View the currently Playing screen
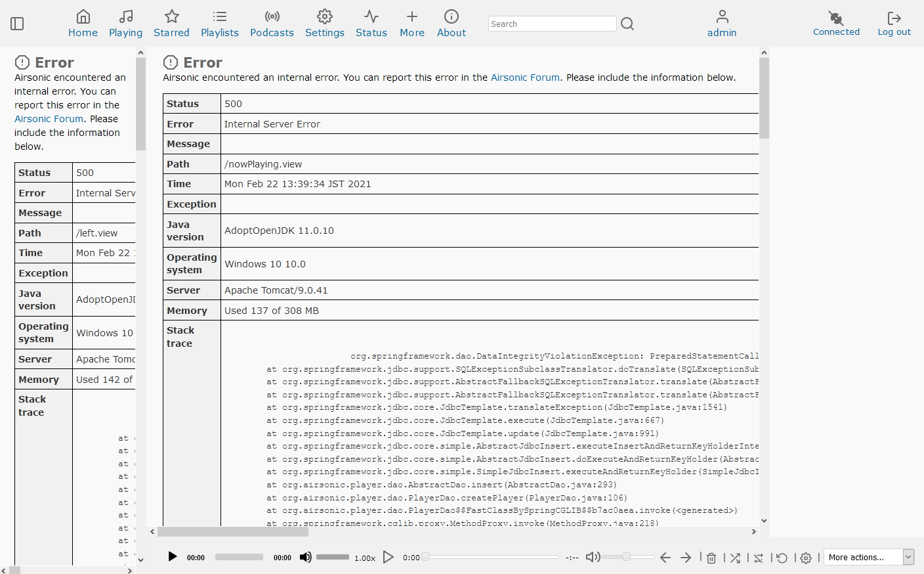 pyautogui.click(x=125, y=24)
